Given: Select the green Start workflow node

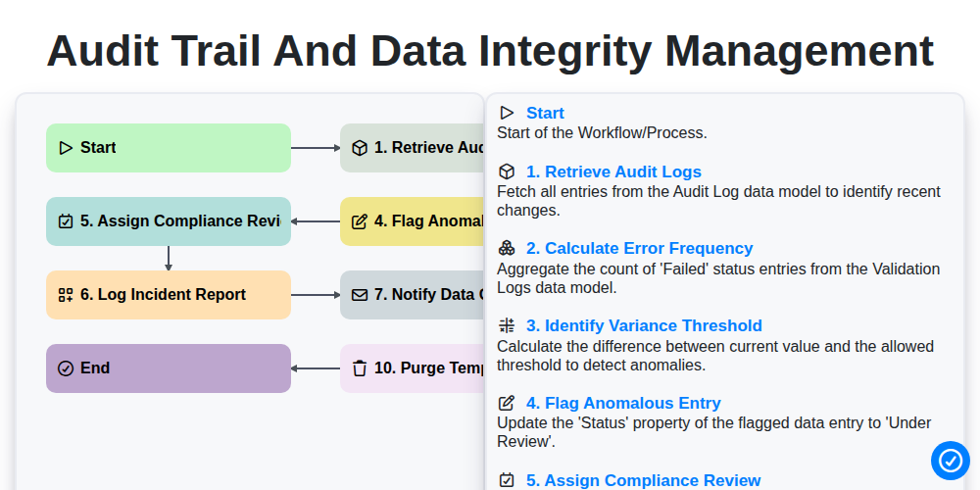Looking at the screenshot, I should [x=169, y=148].
